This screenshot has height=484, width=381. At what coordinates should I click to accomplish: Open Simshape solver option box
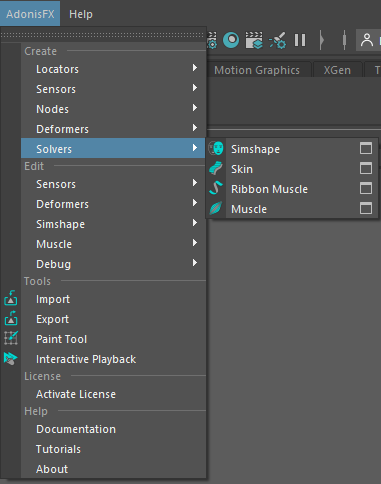[x=366, y=148]
